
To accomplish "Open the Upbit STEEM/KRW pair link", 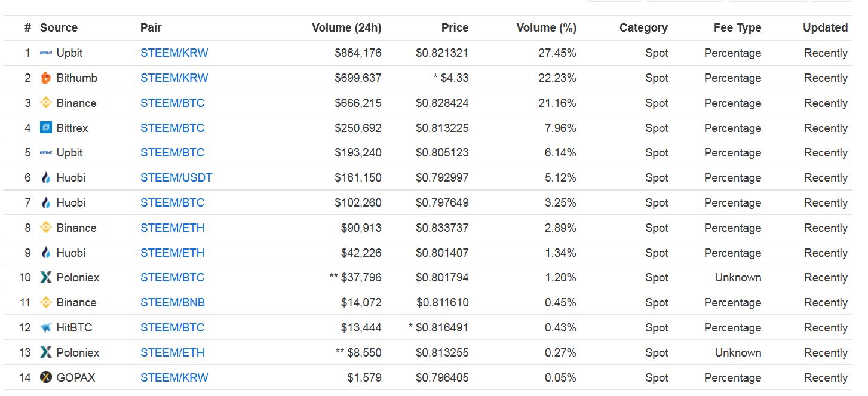I will point(174,53).
